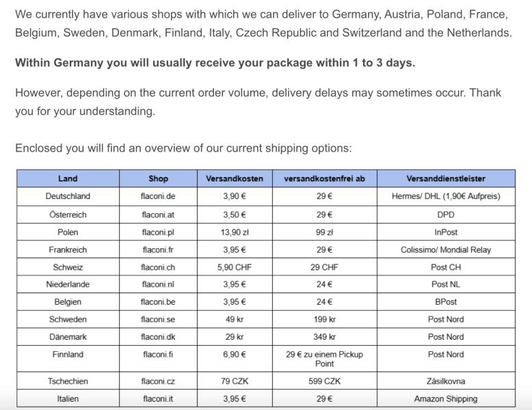The width and height of the screenshot is (532, 410).
Task: Click the "Frankreich" row label
Action: pos(68,250)
